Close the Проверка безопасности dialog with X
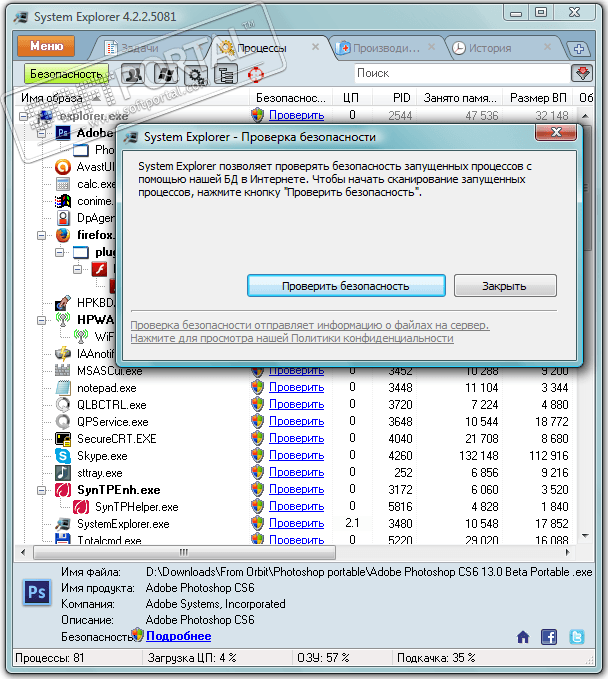Image resolution: width=608 pixels, height=679 pixels. pyautogui.click(x=556, y=133)
